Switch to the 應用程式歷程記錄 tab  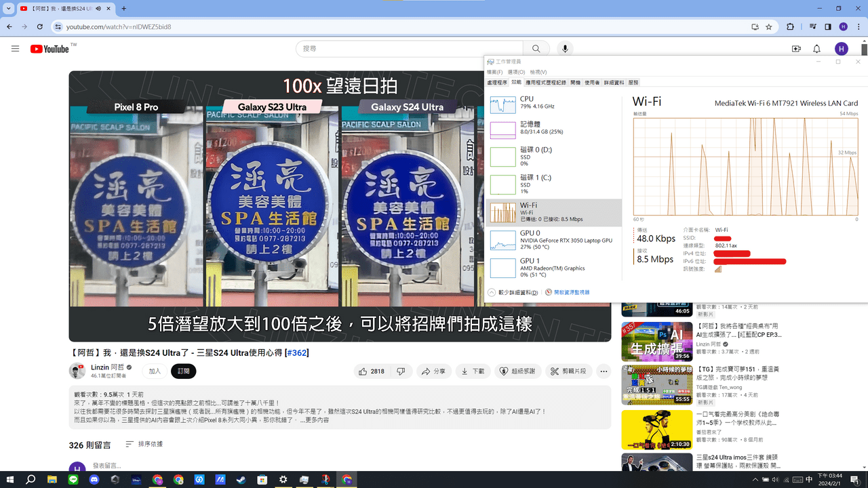pos(546,82)
